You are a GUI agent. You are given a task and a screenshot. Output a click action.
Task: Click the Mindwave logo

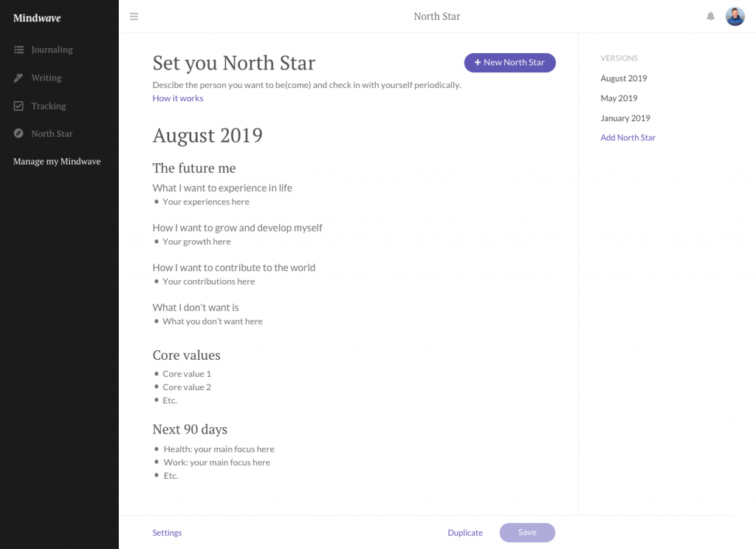(37, 17)
